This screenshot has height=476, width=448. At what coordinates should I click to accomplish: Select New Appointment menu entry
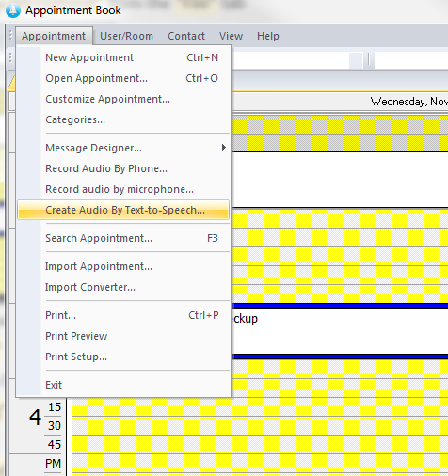click(123, 57)
